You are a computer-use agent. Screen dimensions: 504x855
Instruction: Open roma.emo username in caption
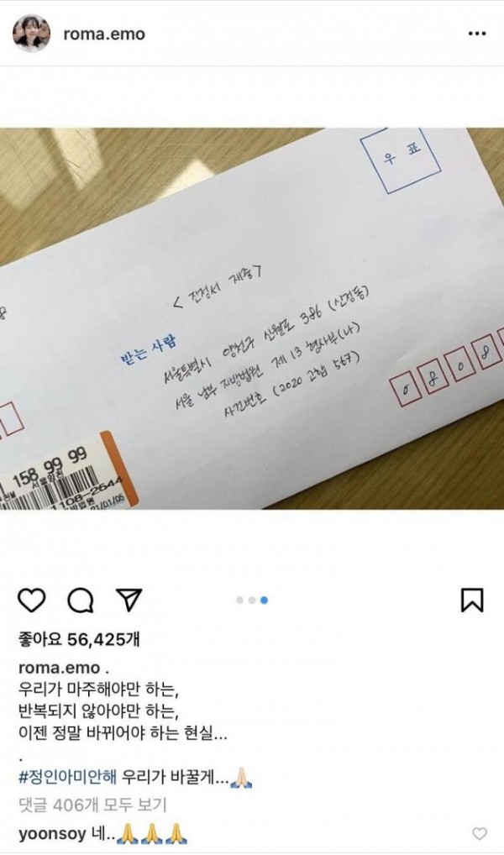(x=60, y=668)
